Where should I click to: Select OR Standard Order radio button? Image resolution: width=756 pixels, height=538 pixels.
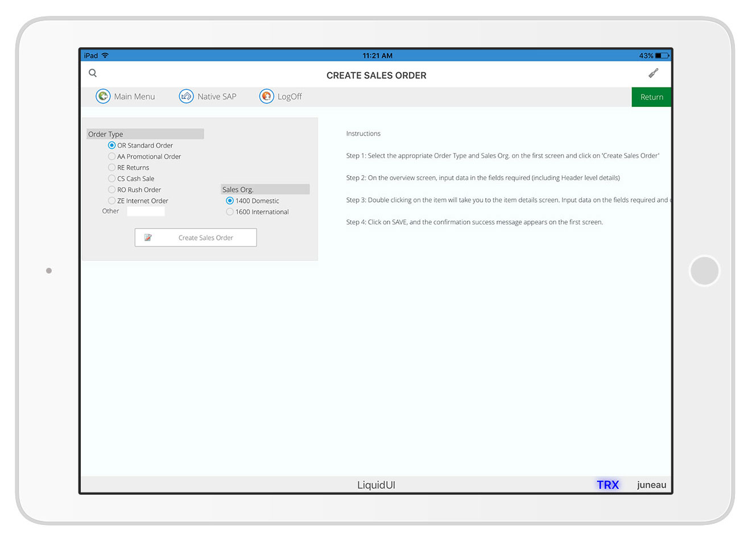pyautogui.click(x=112, y=146)
